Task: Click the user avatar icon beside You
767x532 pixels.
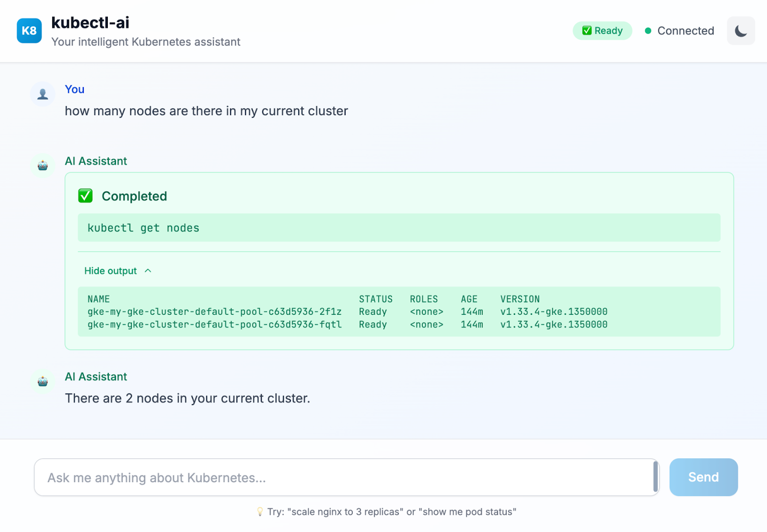Action: tap(43, 94)
